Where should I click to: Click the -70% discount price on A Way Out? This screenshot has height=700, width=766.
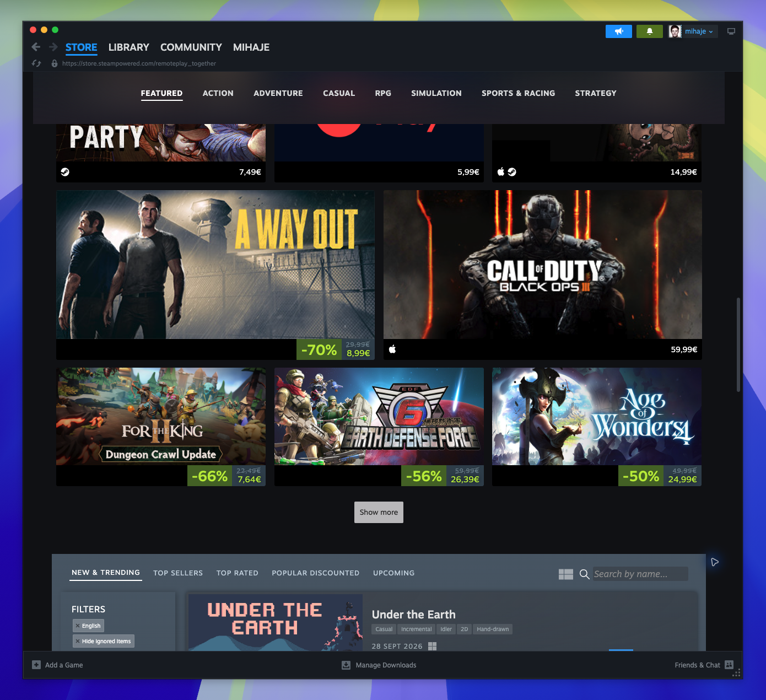coord(336,349)
